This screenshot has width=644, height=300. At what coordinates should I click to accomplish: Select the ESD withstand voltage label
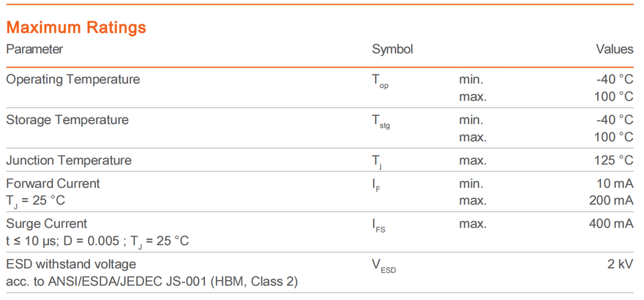(71, 264)
